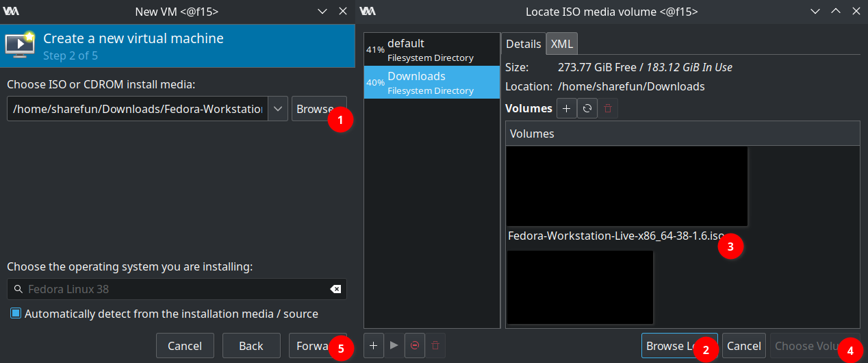Image resolution: width=868 pixels, height=363 pixels.
Task: Click virt-manager logo in Locate ISO titlebar
Action: pos(368,11)
